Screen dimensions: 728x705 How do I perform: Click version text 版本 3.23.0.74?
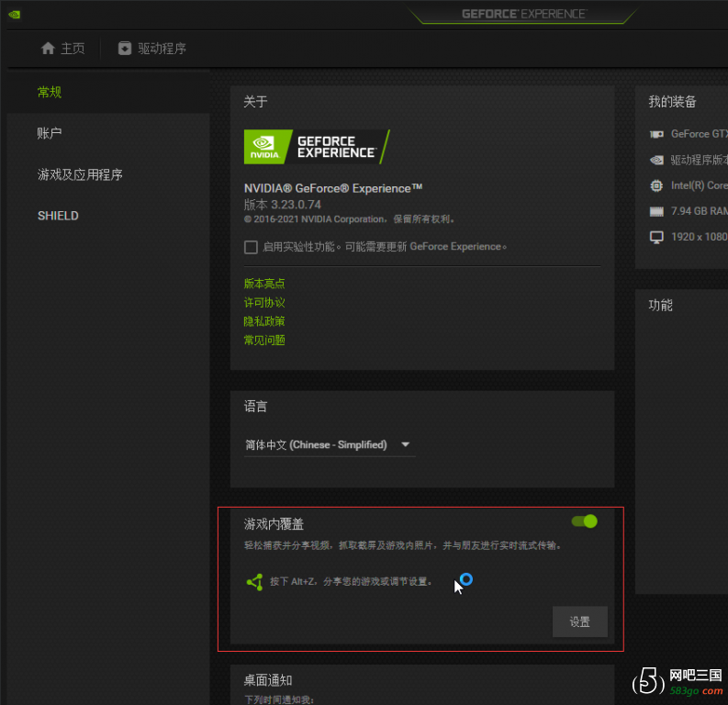(x=282, y=205)
